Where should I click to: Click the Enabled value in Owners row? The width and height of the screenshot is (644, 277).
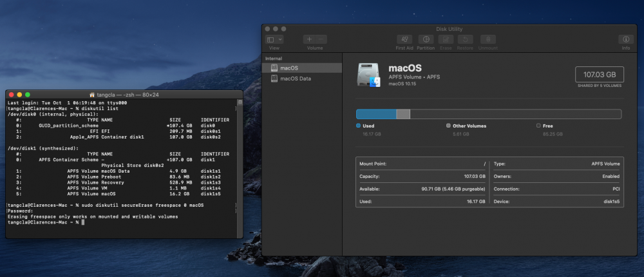(x=612, y=177)
